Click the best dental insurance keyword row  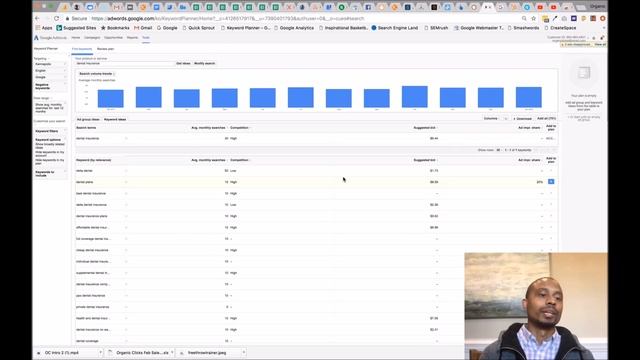316,193
